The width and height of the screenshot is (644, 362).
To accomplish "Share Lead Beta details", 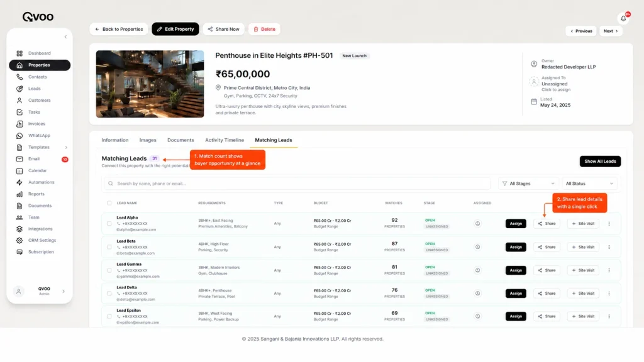I will coord(547,247).
